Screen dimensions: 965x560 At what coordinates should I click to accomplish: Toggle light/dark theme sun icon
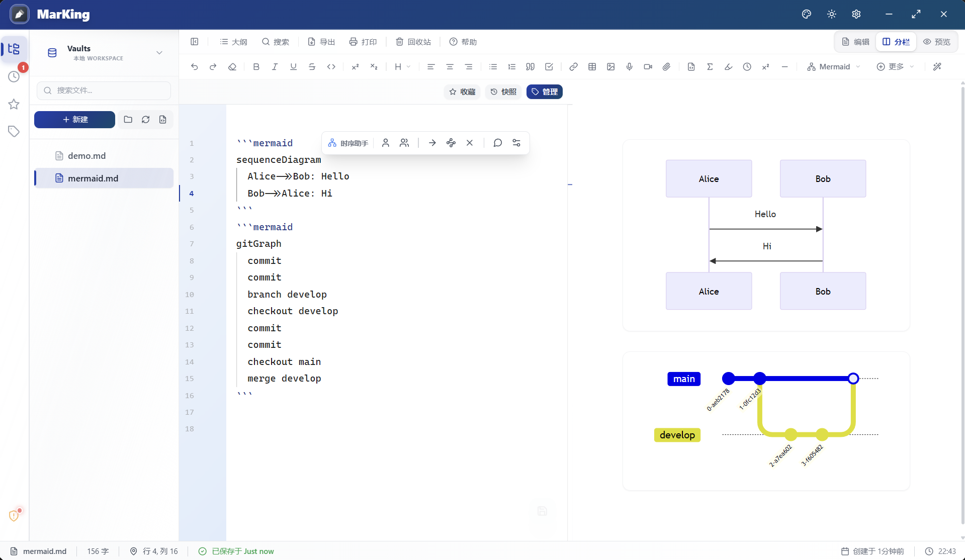pos(831,14)
